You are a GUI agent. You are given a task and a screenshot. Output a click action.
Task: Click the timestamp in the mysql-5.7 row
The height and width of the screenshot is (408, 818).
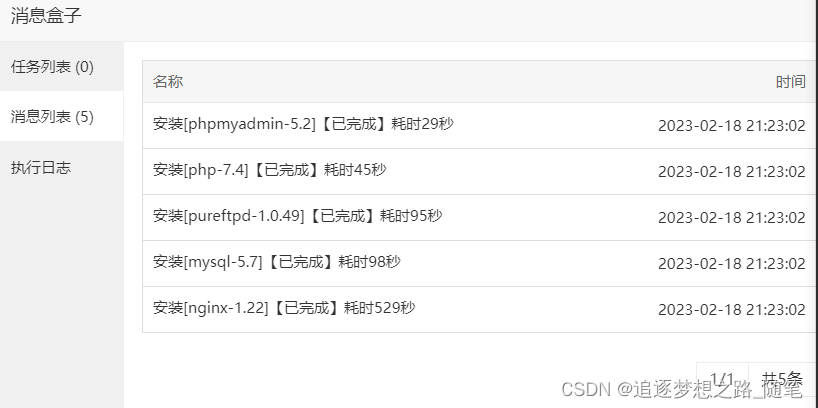(731, 264)
